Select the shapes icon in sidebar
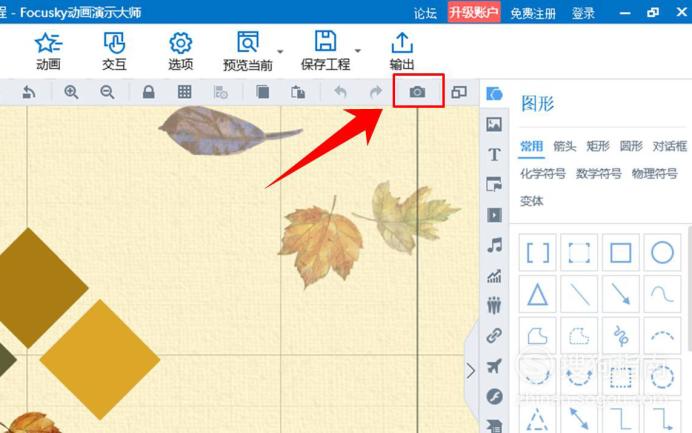This screenshot has height=433, width=692. 494,94
